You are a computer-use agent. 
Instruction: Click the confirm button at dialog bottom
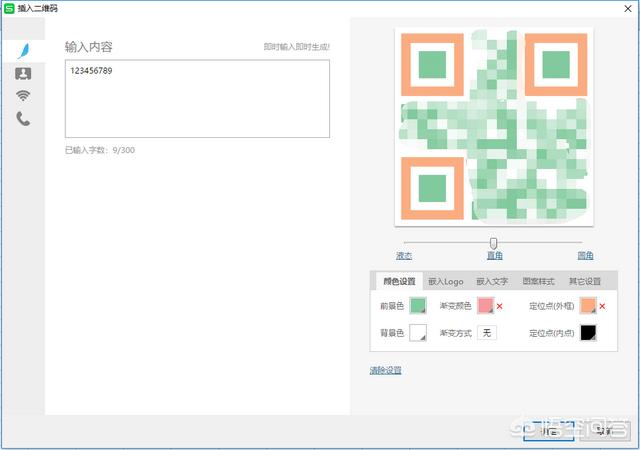549,432
